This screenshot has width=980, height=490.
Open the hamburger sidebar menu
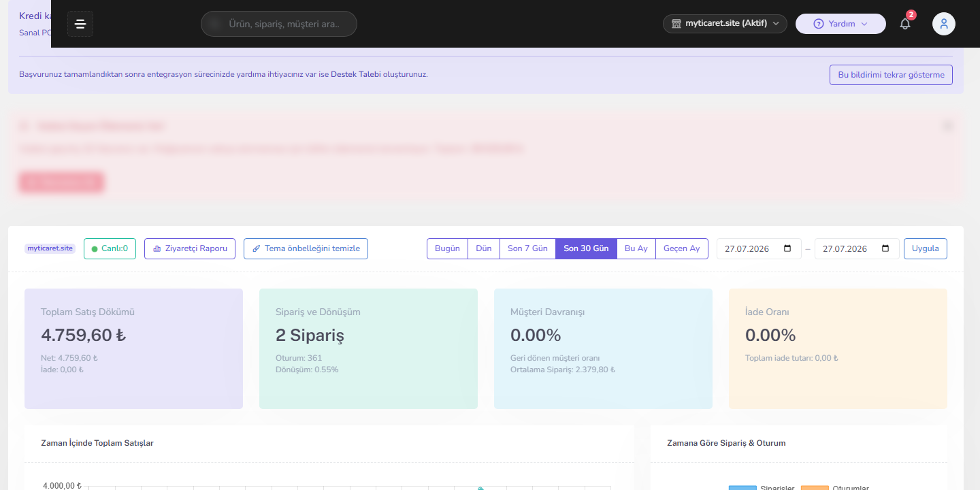coord(80,24)
